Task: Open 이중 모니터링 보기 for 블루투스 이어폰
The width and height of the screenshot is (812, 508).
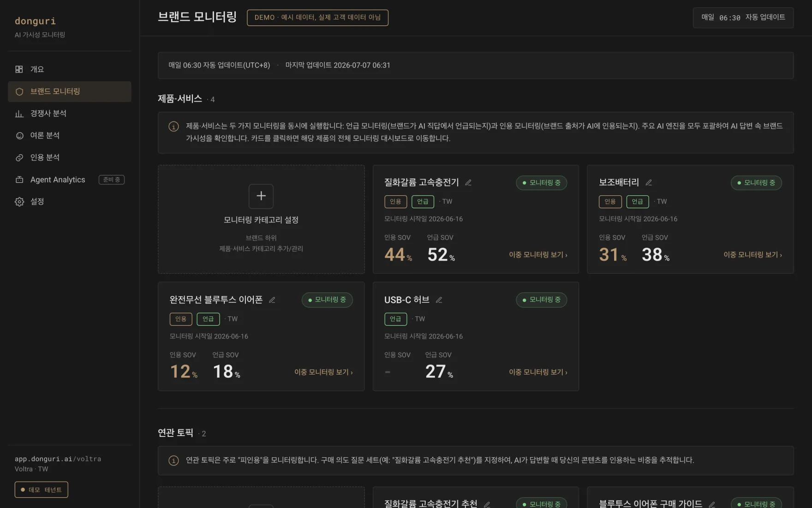Action: tap(323, 372)
